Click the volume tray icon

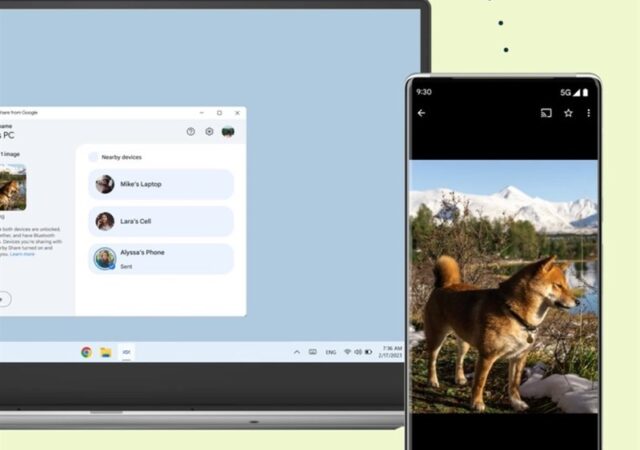[x=358, y=352]
